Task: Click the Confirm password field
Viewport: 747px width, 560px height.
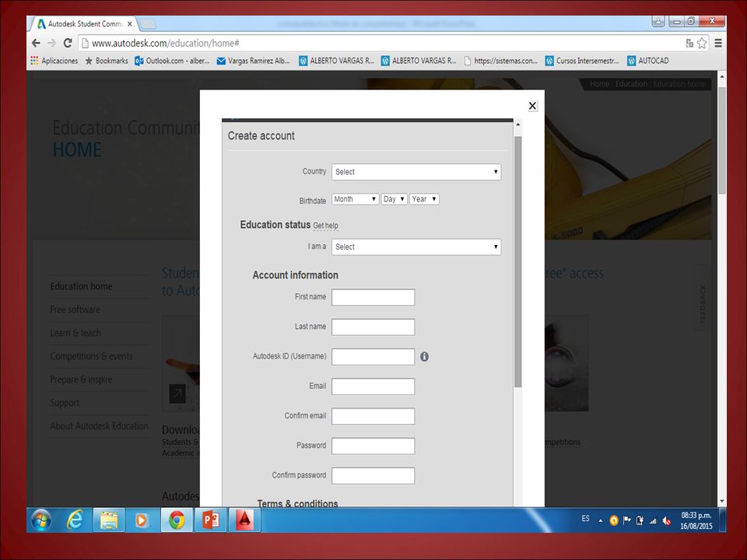Action: 373,476
